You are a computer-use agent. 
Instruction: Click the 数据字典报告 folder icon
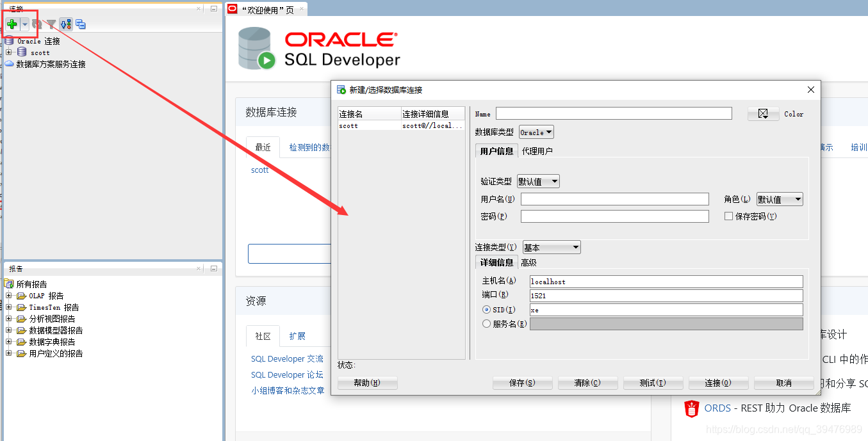pos(22,342)
